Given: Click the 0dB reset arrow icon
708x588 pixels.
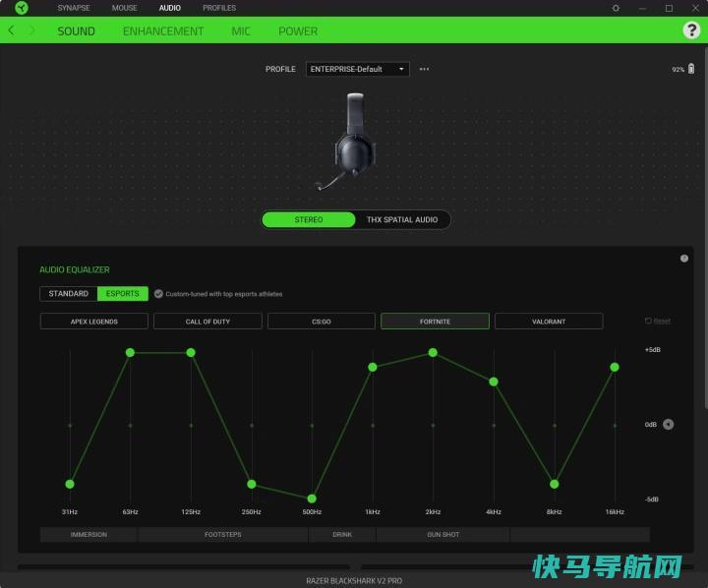Looking at the screenshot, I should click(669, 424).
